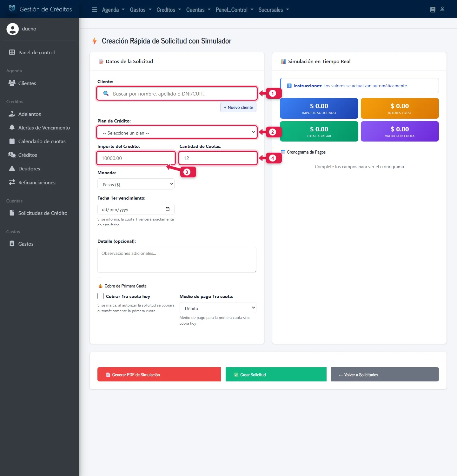Open the book icon in top bar
This screenshot has height=476, width=457.
point(433,10)
